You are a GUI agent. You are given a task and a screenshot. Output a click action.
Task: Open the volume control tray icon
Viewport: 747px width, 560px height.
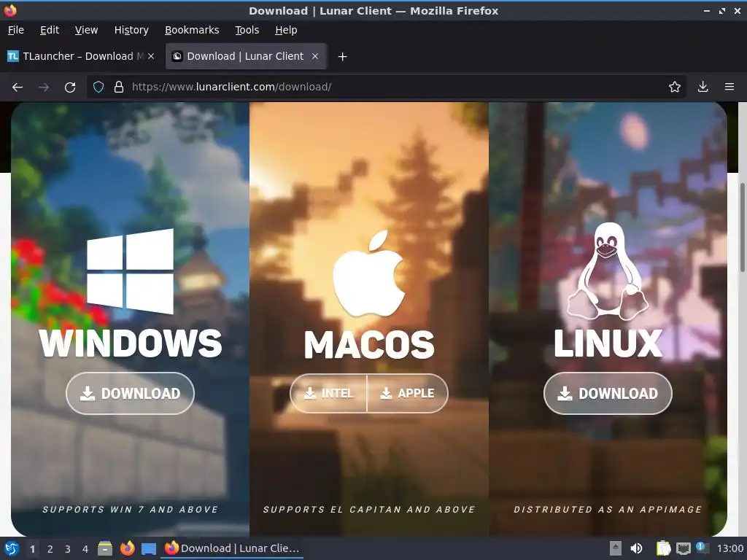point(636,548)
